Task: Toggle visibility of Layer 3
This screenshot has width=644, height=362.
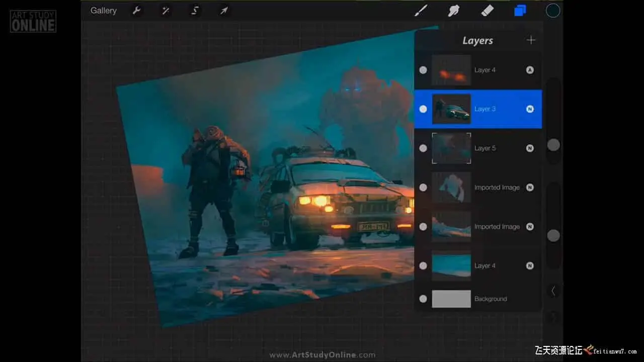Action: click(423, 109)
